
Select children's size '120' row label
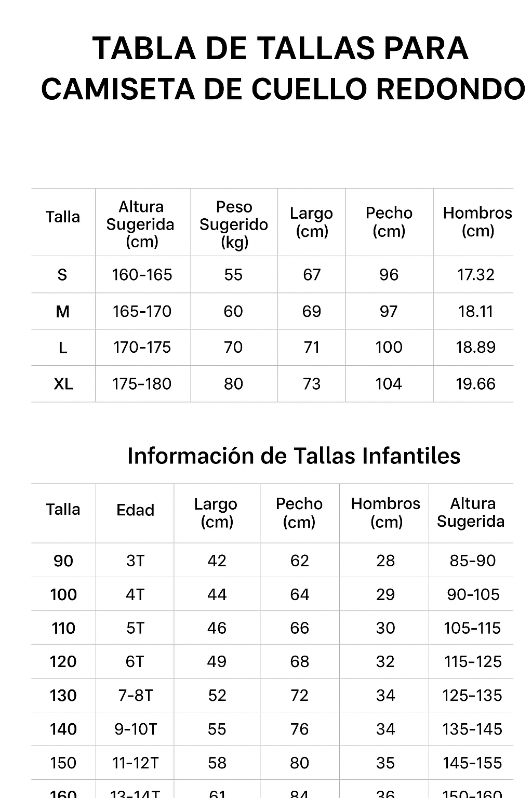click(x=63, y=661)
